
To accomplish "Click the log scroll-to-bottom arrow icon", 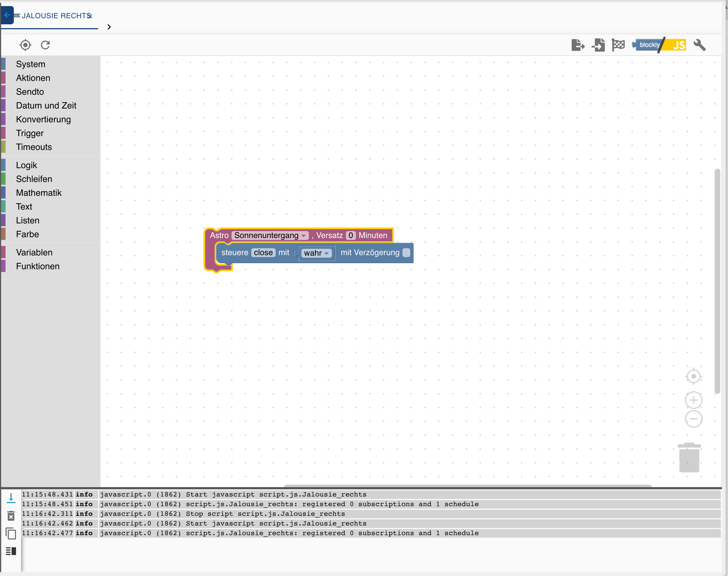I will tap(11, 498).
